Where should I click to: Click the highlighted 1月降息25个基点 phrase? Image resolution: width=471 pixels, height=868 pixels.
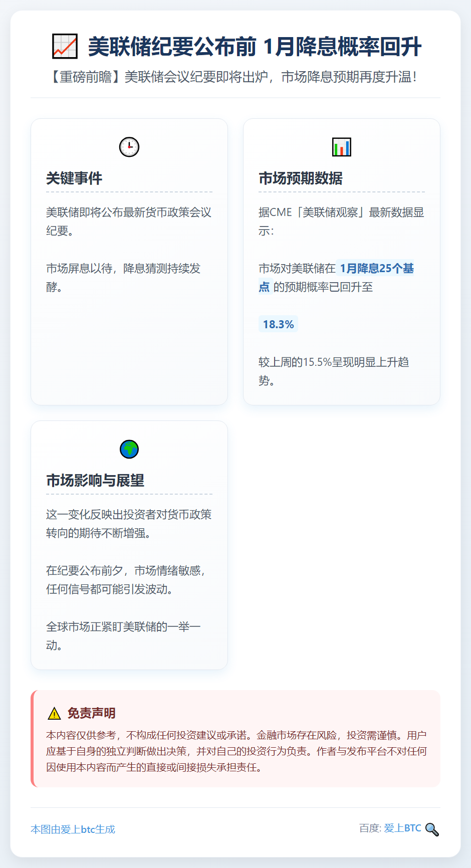pyautogui.click(x=336, y=278)
